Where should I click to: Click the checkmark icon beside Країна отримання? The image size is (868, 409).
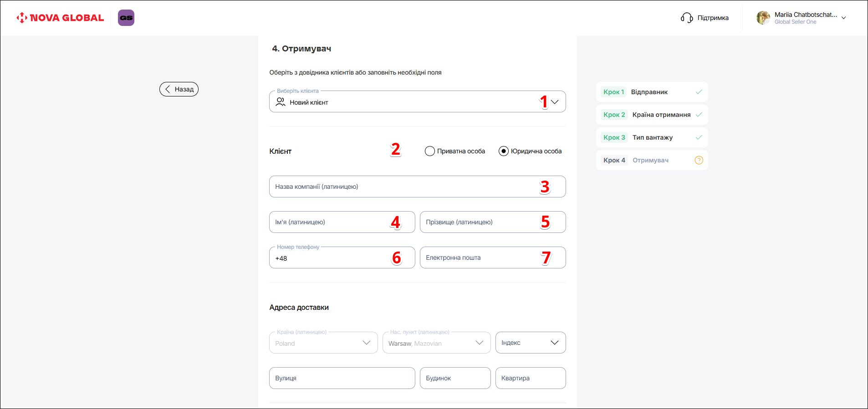click(699, 115)
